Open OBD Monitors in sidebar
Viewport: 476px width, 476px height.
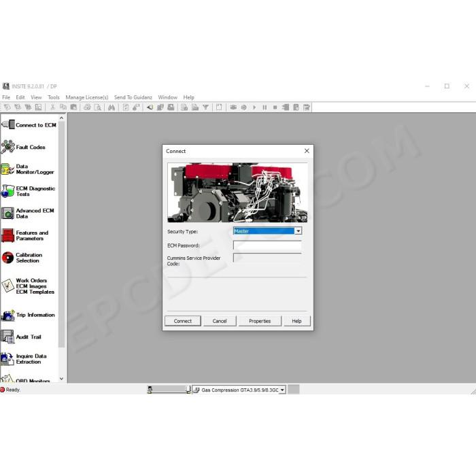pos(26,379)
